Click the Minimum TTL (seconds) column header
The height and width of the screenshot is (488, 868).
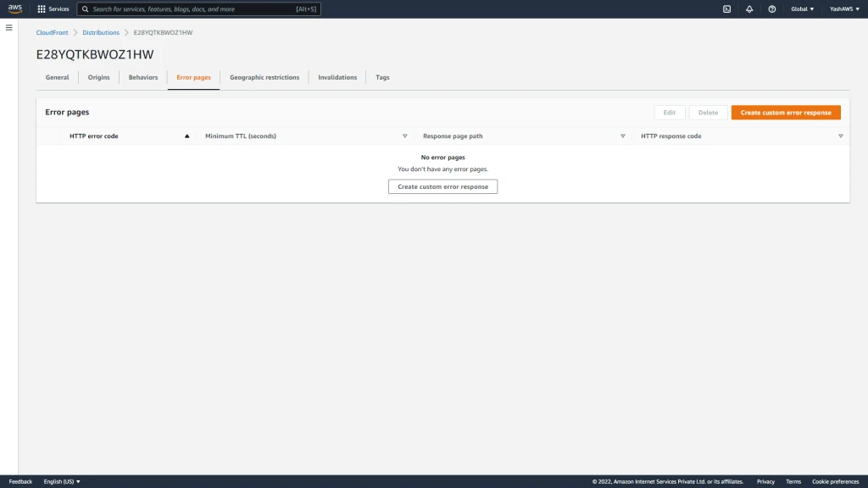(x=240, y=136)
